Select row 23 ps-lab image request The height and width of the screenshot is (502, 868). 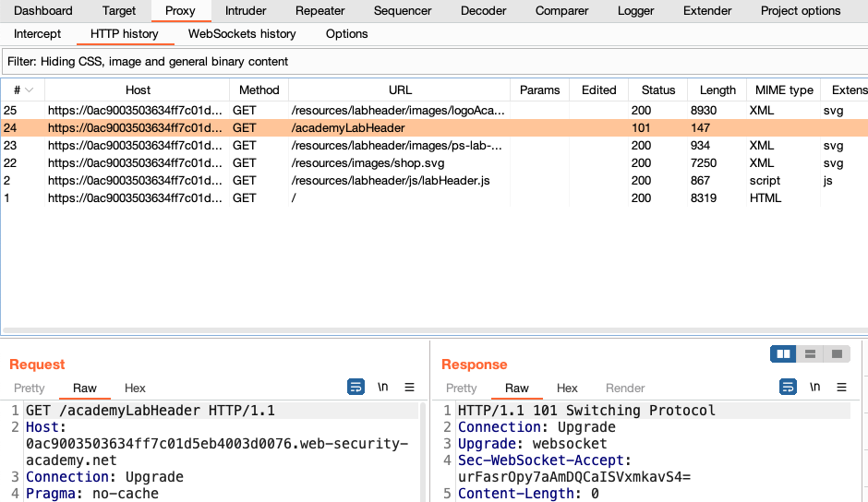[x=434, y=146]
